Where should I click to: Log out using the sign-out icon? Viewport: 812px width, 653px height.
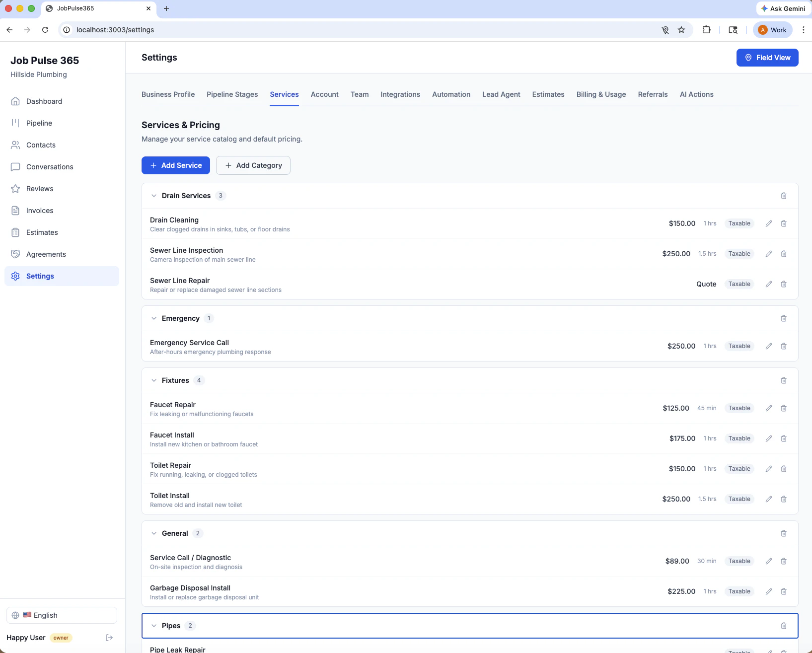click(109, 638)
